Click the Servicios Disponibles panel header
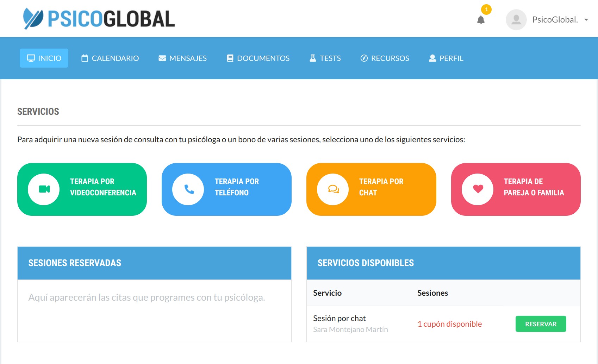This screenshot has width=598, height=364. (x=443, y=263)
